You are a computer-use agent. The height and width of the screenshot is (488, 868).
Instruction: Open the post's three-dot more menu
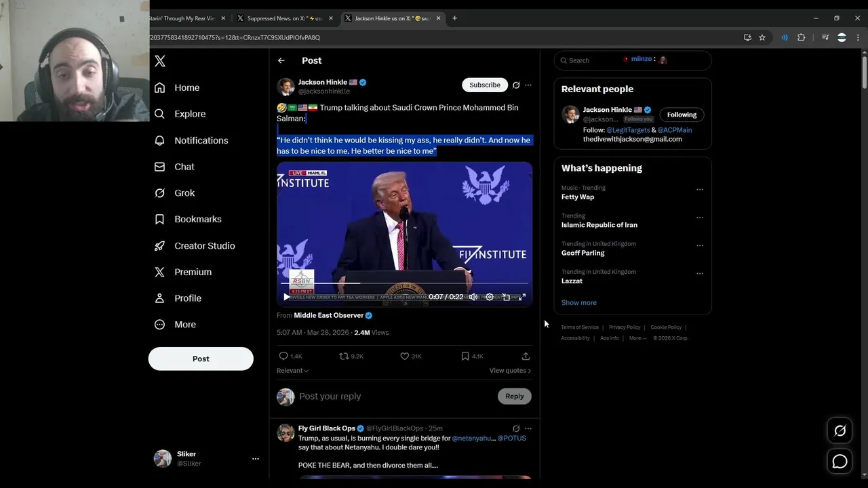[x=528, y=85]
